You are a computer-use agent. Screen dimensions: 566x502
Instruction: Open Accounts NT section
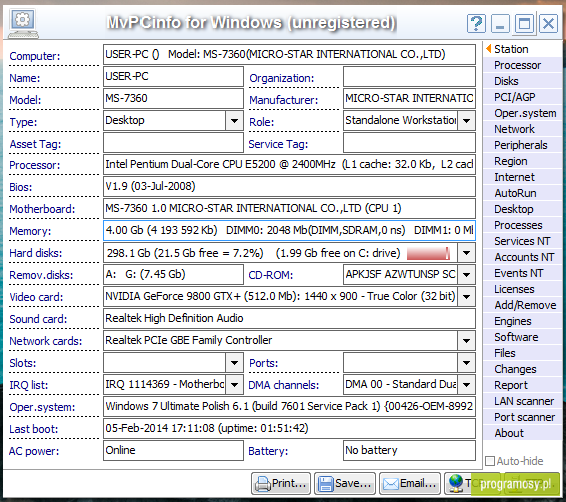(522, 257)
